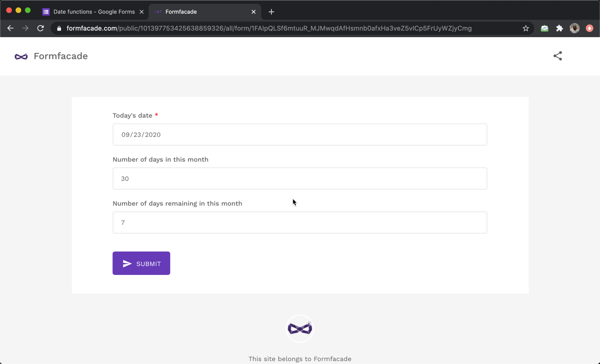
Task: Focus the Number of days in this month field
Action: pyautogui.click(x=300, y=178)
